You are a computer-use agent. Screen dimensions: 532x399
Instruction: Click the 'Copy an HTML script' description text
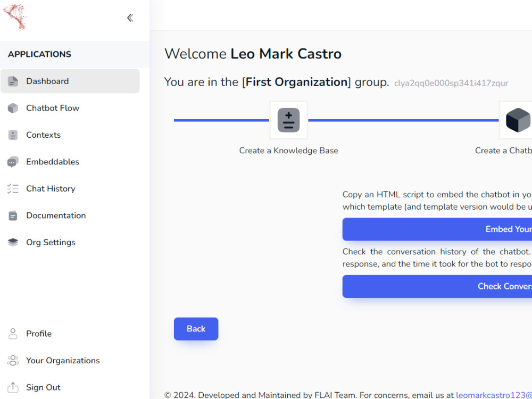click(437, 201)
